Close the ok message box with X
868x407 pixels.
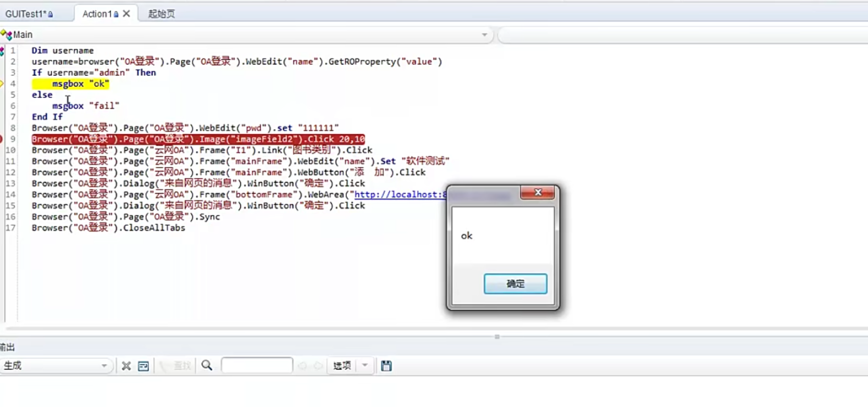click(x=538, y=192)
